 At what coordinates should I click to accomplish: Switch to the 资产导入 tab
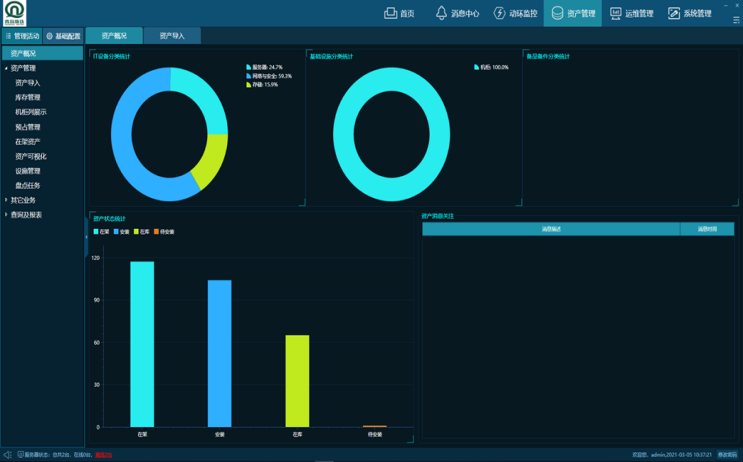click(172, 36)
